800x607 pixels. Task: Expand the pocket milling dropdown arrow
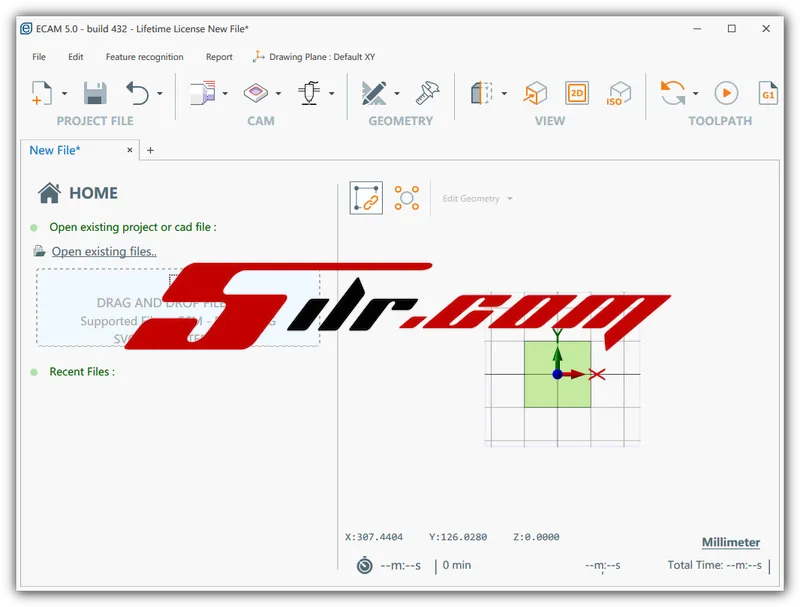point(278,93)
